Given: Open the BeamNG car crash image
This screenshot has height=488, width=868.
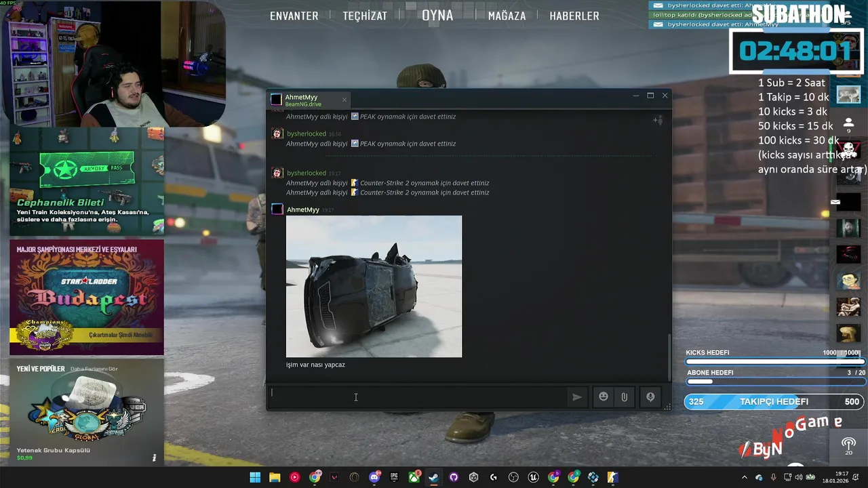Looking at the screenshot, I should pyautogui.click(x=374, y=286).
